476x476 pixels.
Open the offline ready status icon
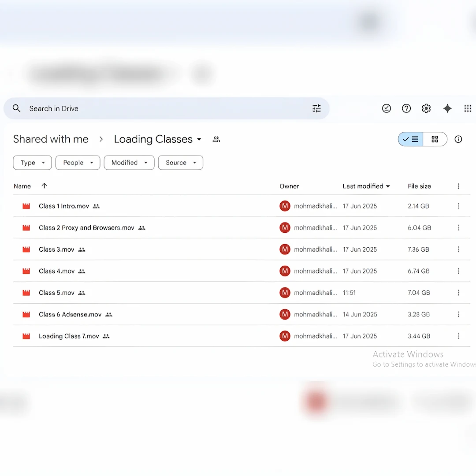pyautogui.click(x=387, y=108)
